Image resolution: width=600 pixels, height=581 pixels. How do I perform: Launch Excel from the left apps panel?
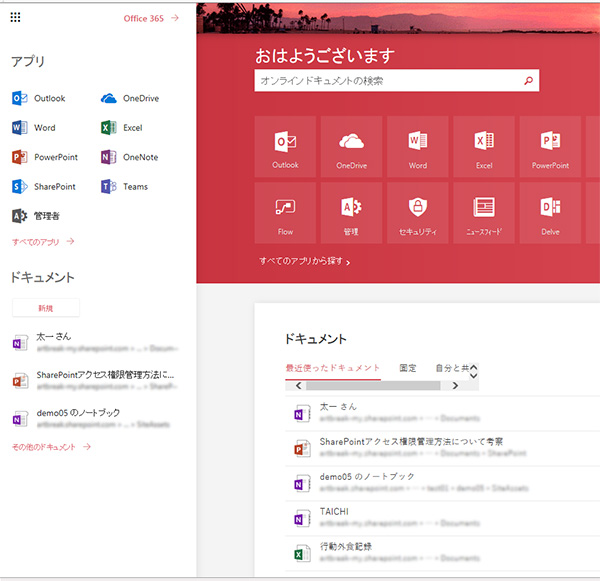point(121,127)
